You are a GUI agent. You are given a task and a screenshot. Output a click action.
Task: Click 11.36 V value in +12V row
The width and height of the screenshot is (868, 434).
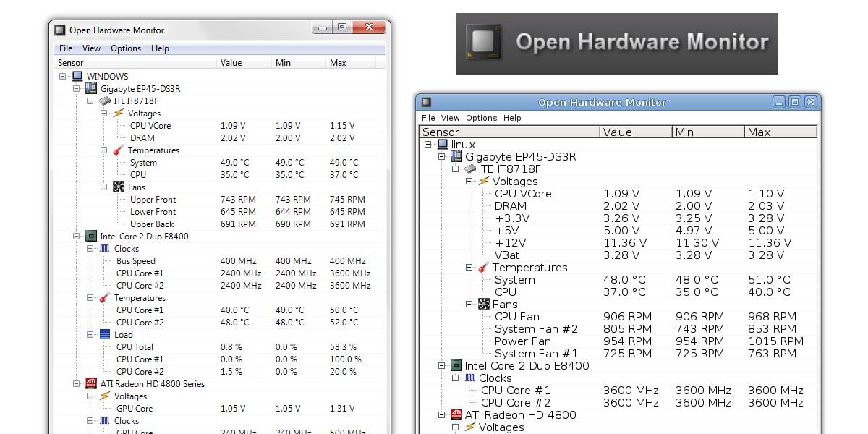[x=625, y=243]
